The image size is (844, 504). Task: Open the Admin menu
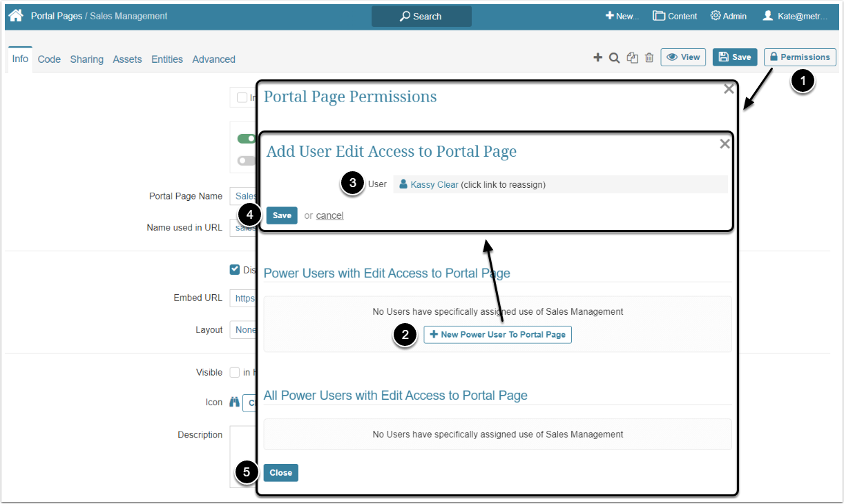pos(729,16)
